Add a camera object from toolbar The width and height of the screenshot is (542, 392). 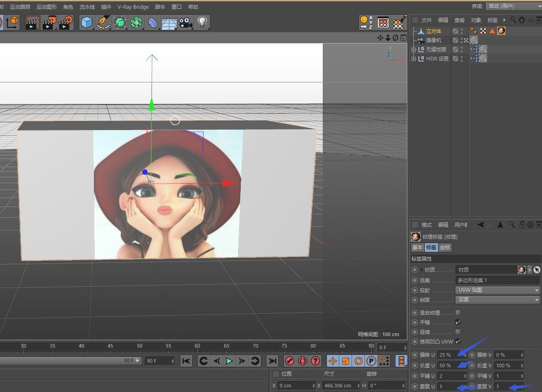pos(186,22)
